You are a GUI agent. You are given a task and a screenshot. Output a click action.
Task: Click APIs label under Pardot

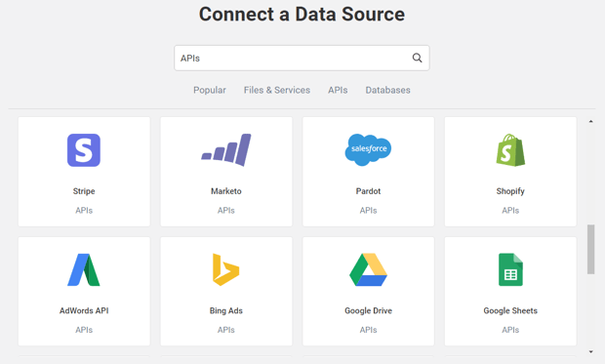click(368, 211)
